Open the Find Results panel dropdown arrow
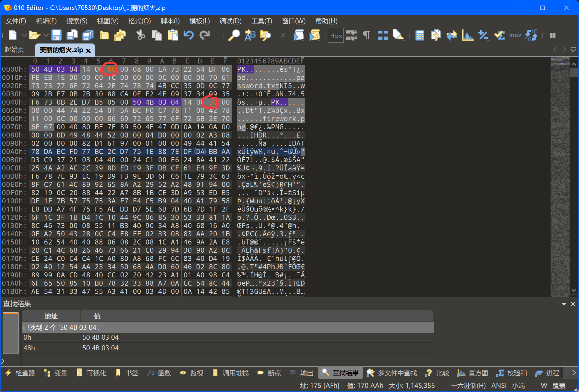Image resolution: width=579 pixels, height=392 pixels. click(564, 304)
